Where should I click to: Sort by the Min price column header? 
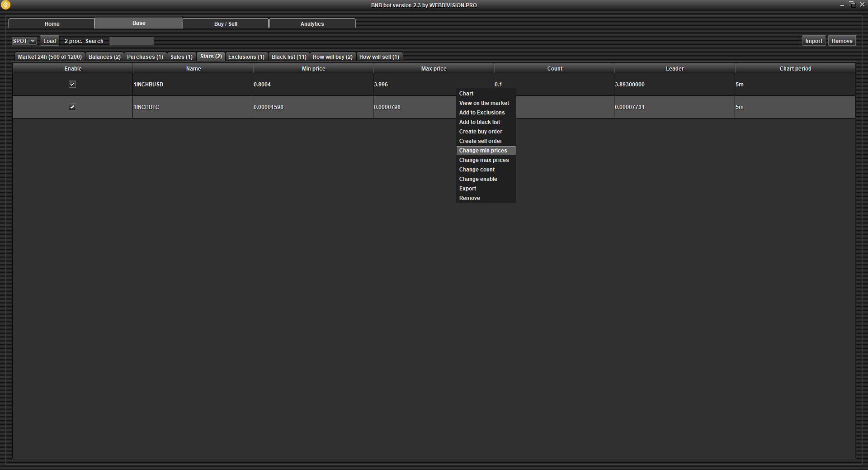point(313,69)
